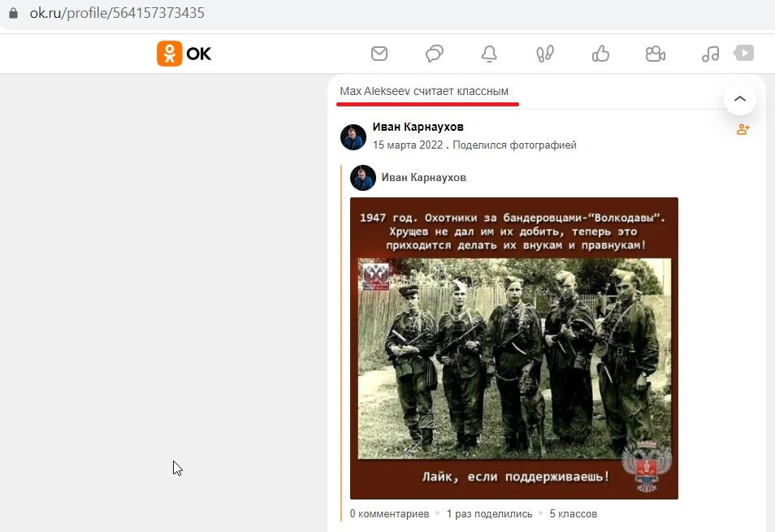Image resolution: width=775 pixels, height=532 pixels.
Task: Open the Events thumbs-up icon
Action: point(600,54)
